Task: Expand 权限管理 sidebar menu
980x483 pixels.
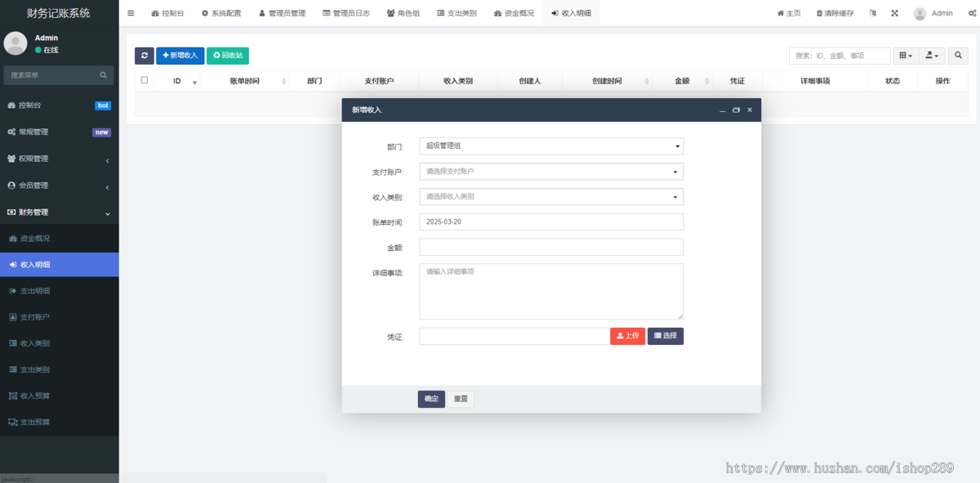Action: 59,159
